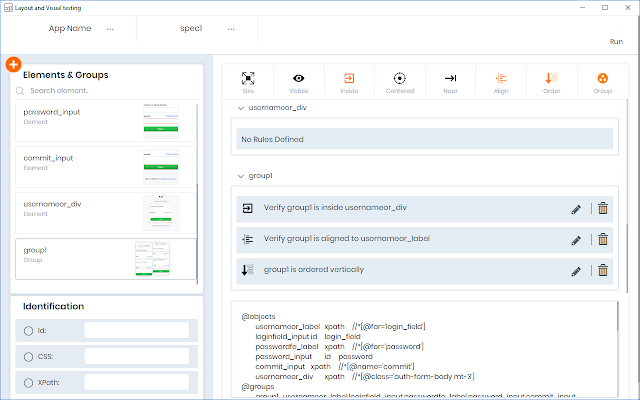Open the group1 thumbnail preview
The image size is (640, 400).
pyautogui.click(x=153, y=259)
